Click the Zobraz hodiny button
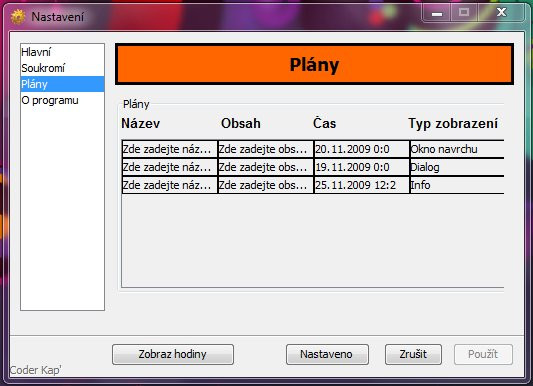The height and width of the screenshot is (386, 533). pyautogui.click(x=173, y=354)
